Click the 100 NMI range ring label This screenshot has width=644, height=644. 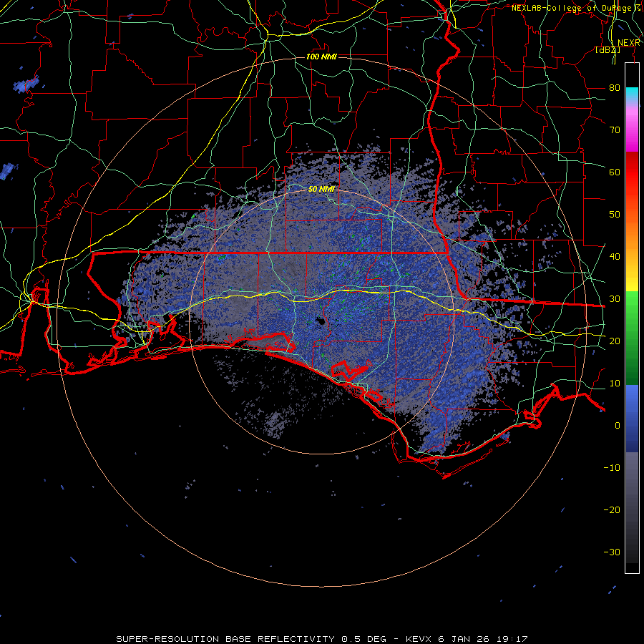(321, 57)
